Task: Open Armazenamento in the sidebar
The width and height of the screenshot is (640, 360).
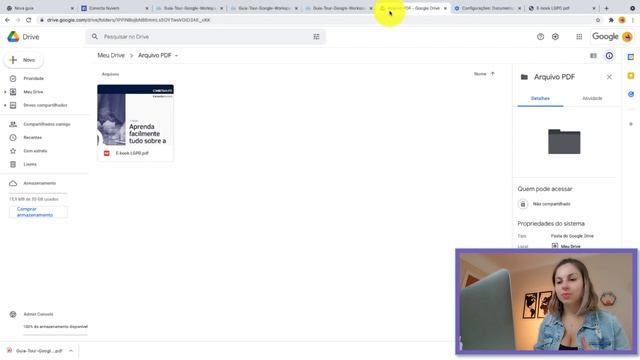Action: pyautogui.click(x=40, y=183)
